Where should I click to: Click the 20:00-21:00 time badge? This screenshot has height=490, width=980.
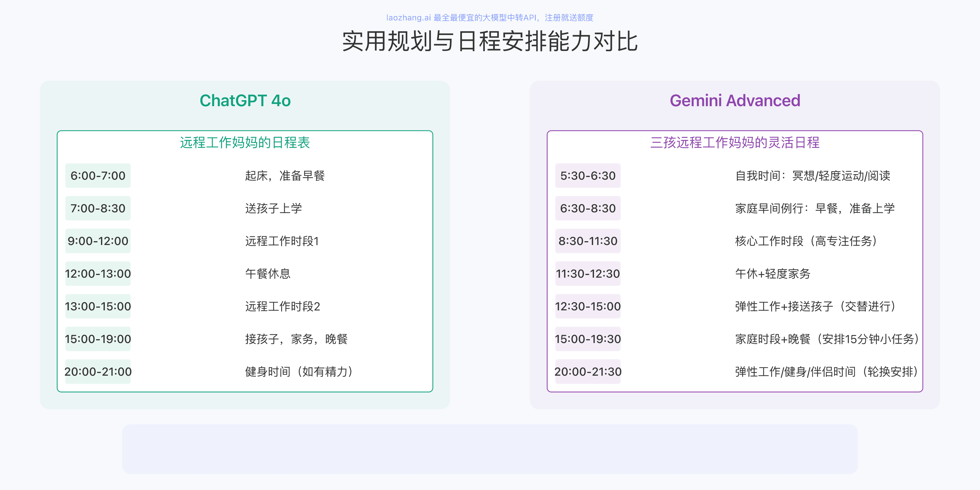[x=98, y=372]
